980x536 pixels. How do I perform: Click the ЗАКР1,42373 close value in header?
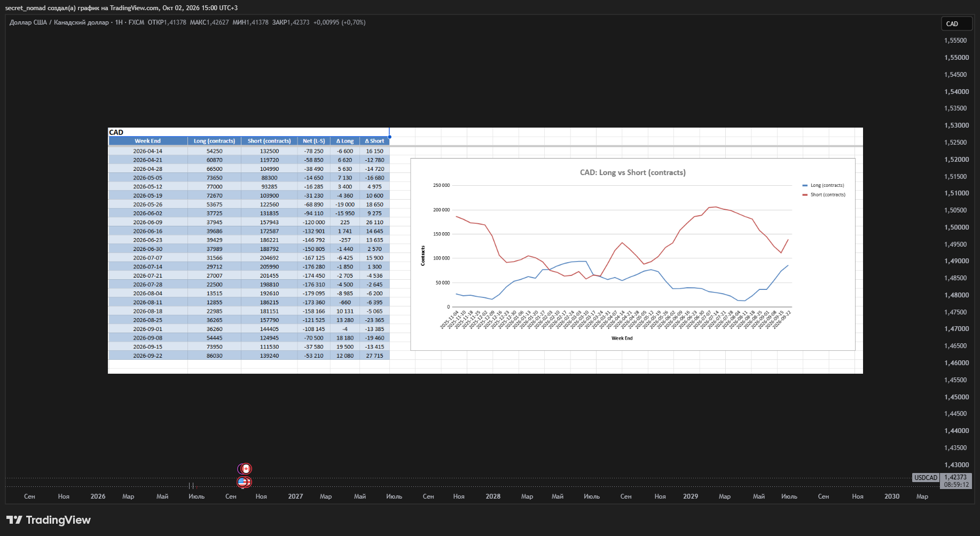click(x=291, y=22)
